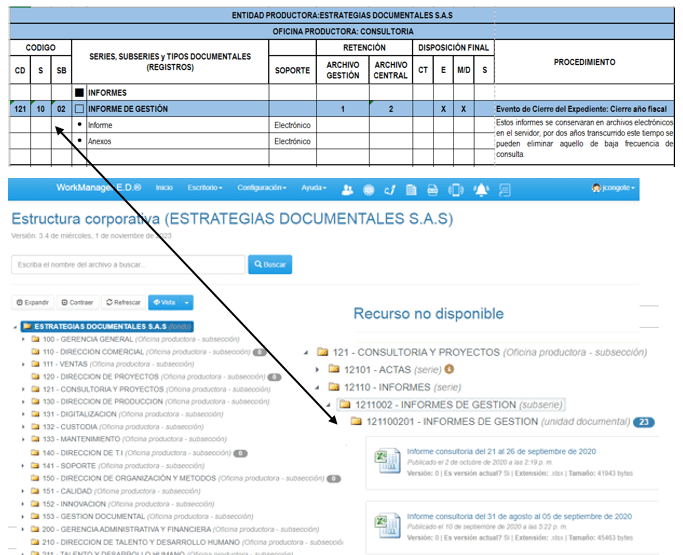683x555 pixels.
Task: Click folder icon of 121100201 unidad documental
Action: 356,421
